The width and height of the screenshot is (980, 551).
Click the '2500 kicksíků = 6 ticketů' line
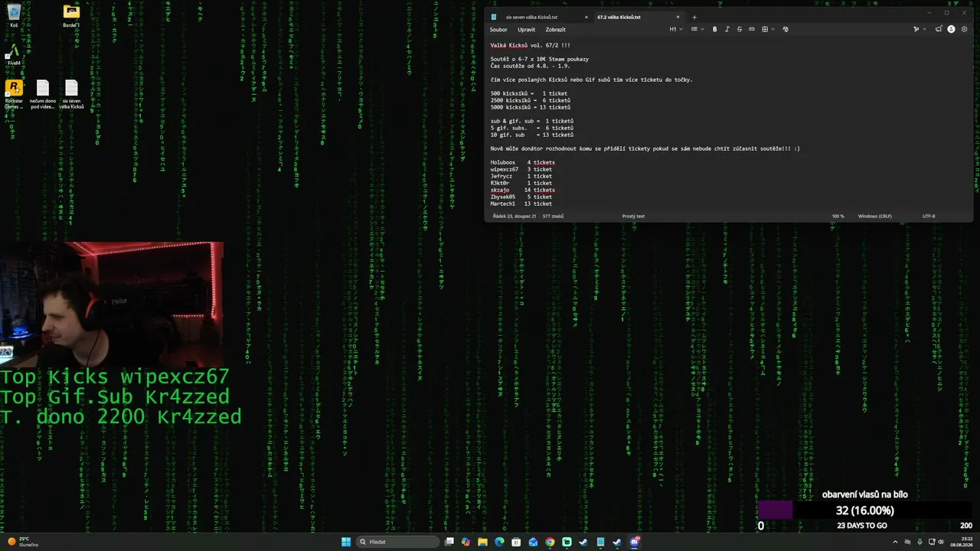pyautogui.click(x=531, y=100)
